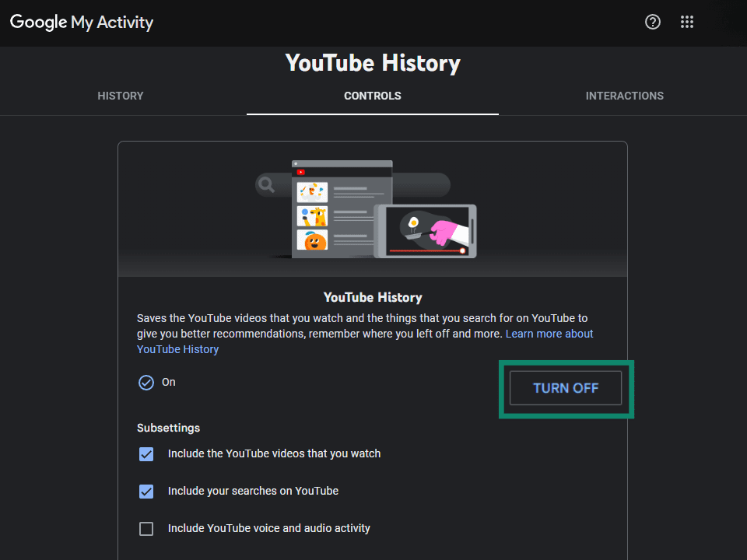747x560 pixels.
Task: Uncheck Include the YouTube videos that you watch
Action: pos(146,453)
